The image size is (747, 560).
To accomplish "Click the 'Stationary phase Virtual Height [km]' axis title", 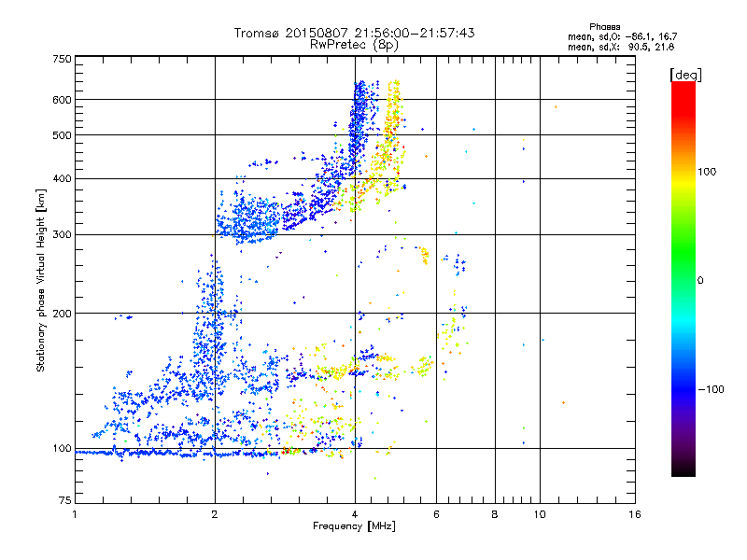I will (40, 281).
